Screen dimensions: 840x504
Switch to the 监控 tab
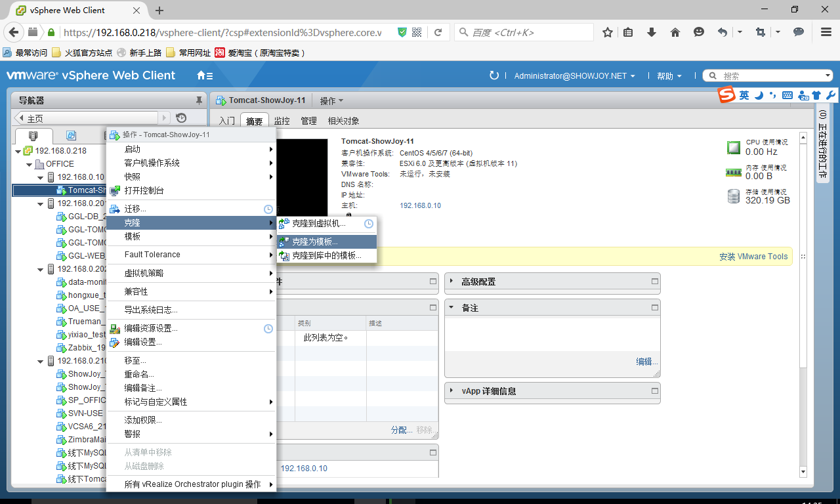click(x=282, y=121)
